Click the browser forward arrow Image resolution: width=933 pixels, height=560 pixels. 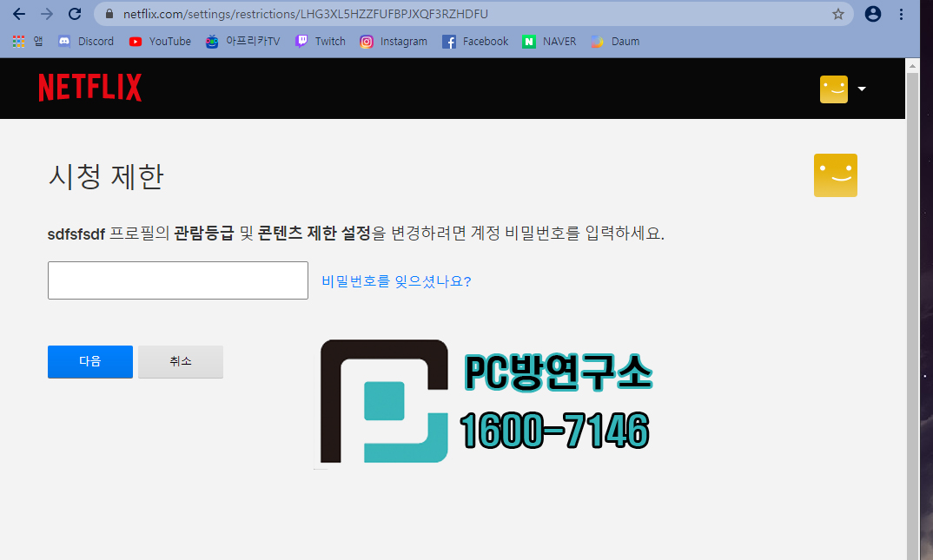point(46,14)
